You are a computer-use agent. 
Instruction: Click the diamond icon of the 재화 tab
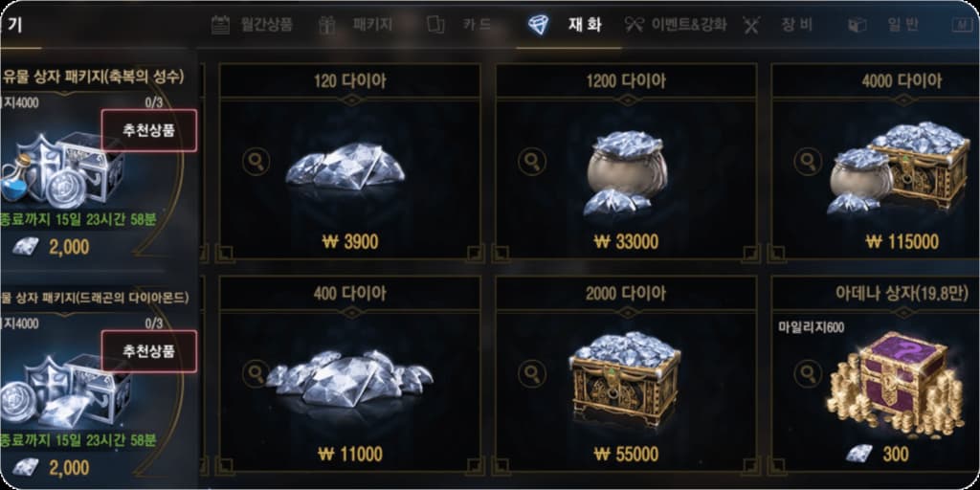pos(538,25)
